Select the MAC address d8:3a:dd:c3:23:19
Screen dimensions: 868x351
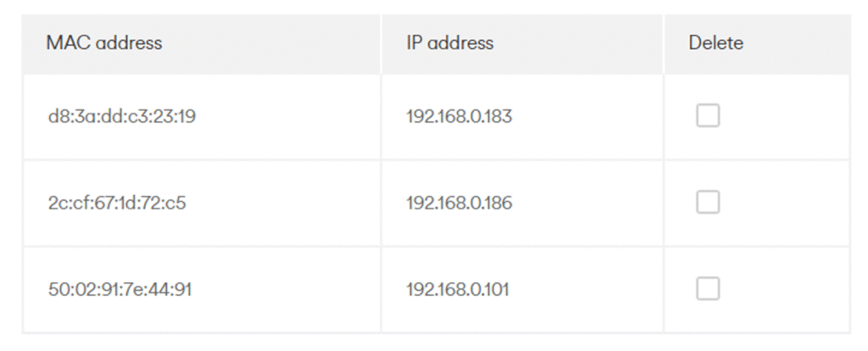point(122,116)
